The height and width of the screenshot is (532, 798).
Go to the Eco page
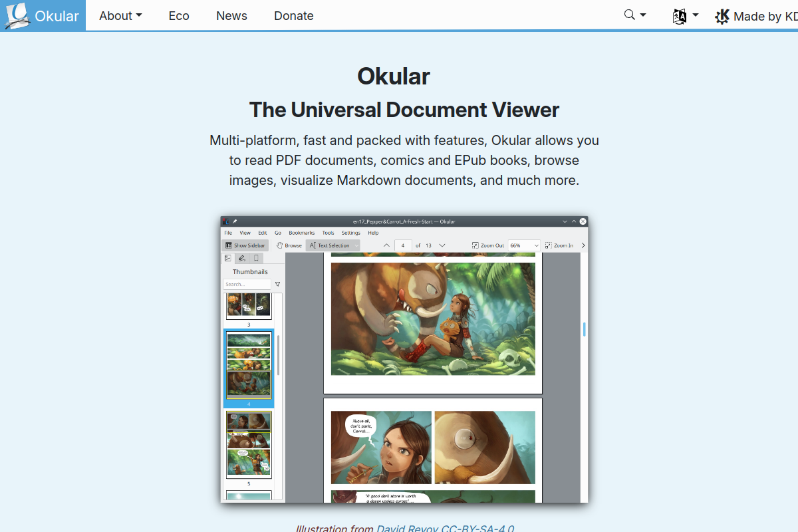click(x=179, y=15)
